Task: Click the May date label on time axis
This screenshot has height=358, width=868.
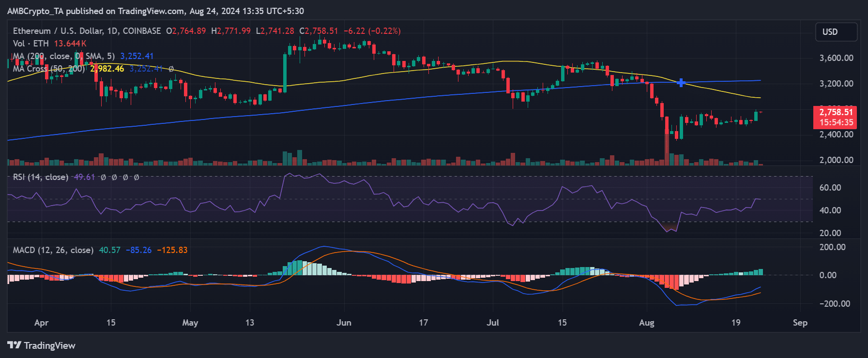Action: 190,323
